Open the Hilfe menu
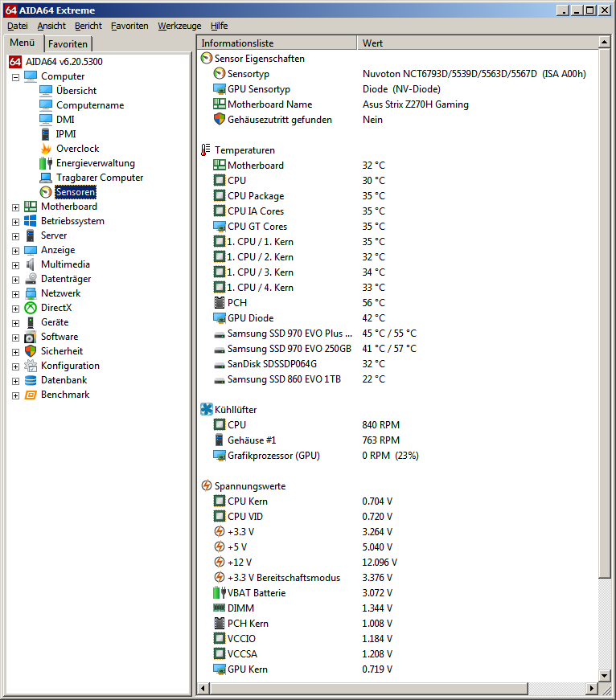 [219, 26]
